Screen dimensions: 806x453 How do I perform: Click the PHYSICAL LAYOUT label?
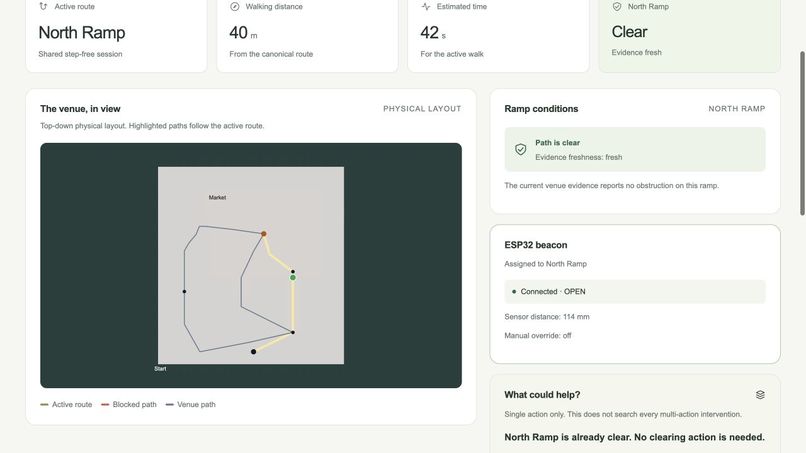pyautogui.click(x=422, y=108)
